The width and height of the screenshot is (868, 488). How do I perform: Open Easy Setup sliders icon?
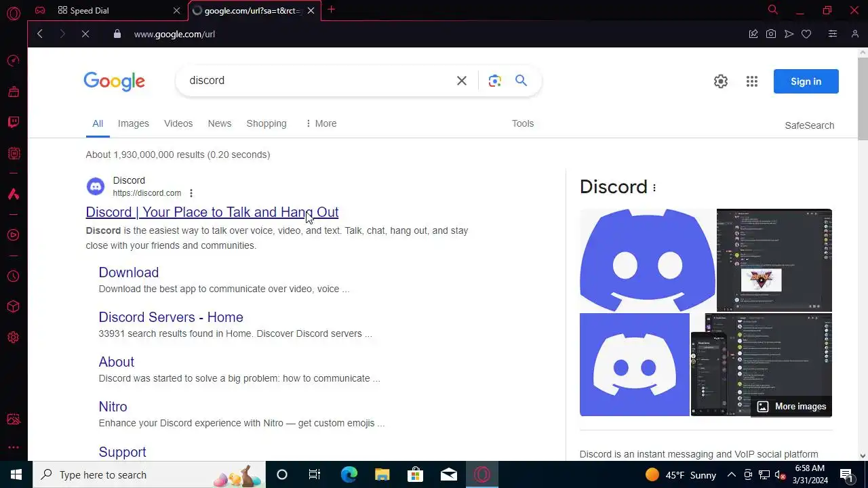pos(833,34)
